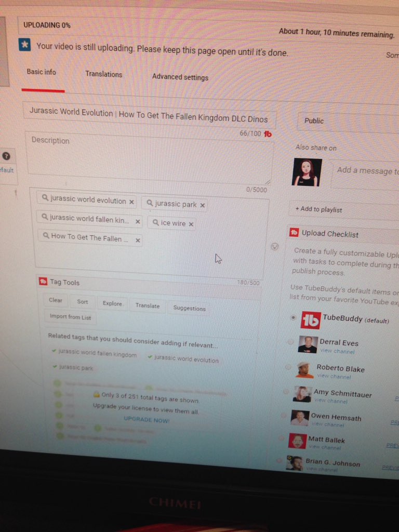Click into the Description text area
This screenshot has height=532, width=399.
149,159
